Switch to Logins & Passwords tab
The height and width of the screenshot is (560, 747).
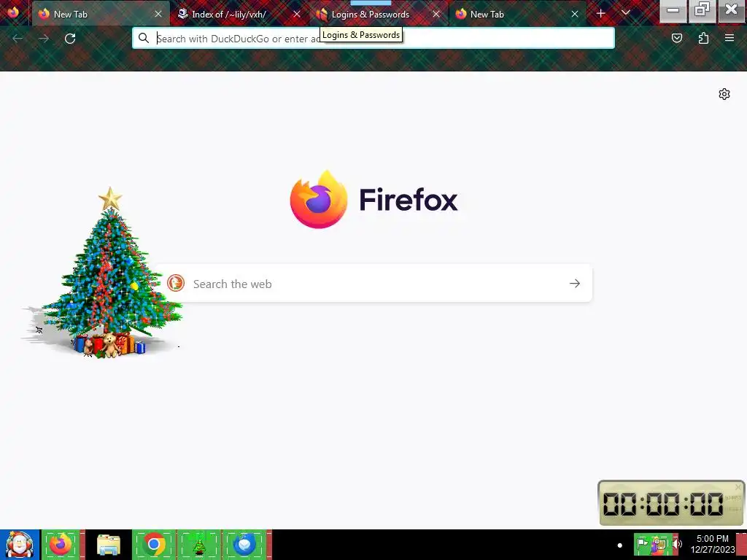point(379,14)
